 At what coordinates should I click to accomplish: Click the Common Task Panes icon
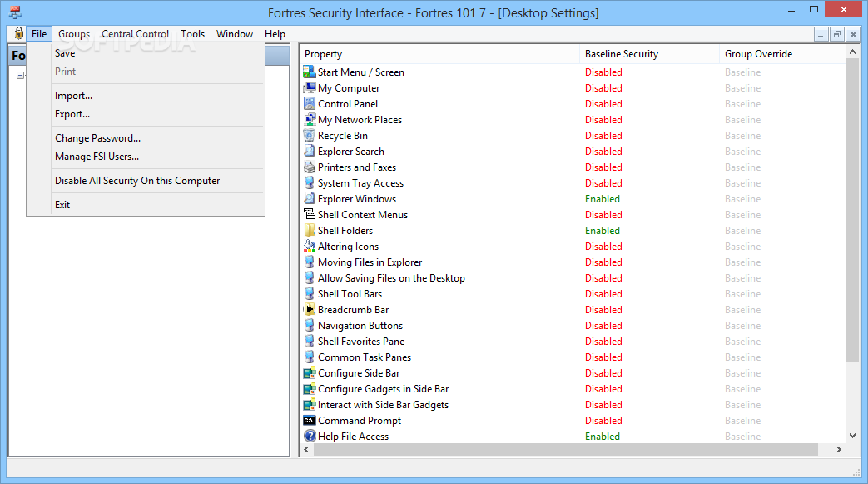pyautogui.click(x=310, y=357)
